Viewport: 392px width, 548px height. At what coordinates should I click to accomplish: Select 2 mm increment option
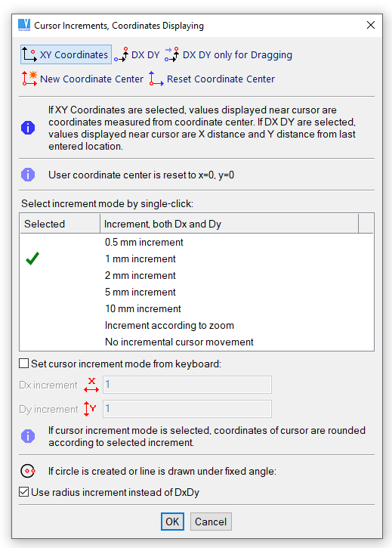click(196, 275)
